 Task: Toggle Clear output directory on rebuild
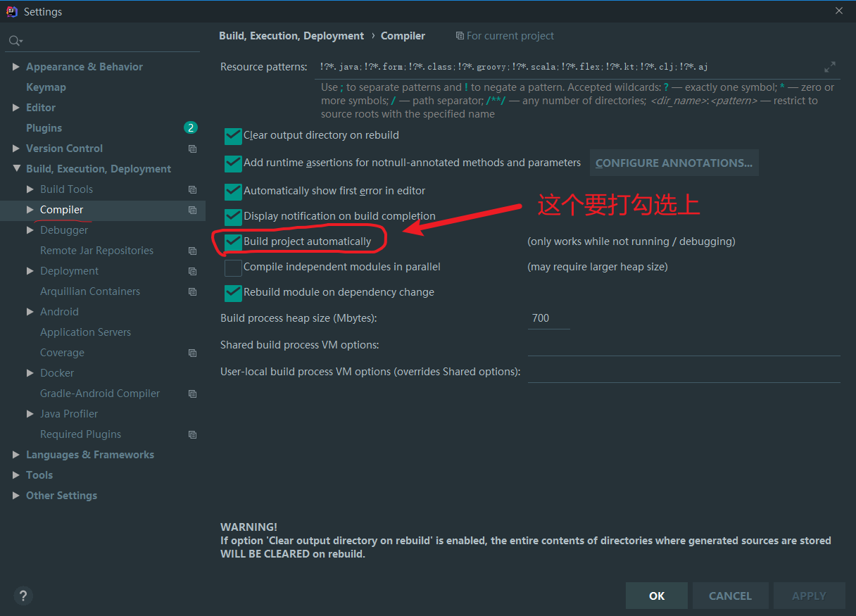tap(233, 136)
